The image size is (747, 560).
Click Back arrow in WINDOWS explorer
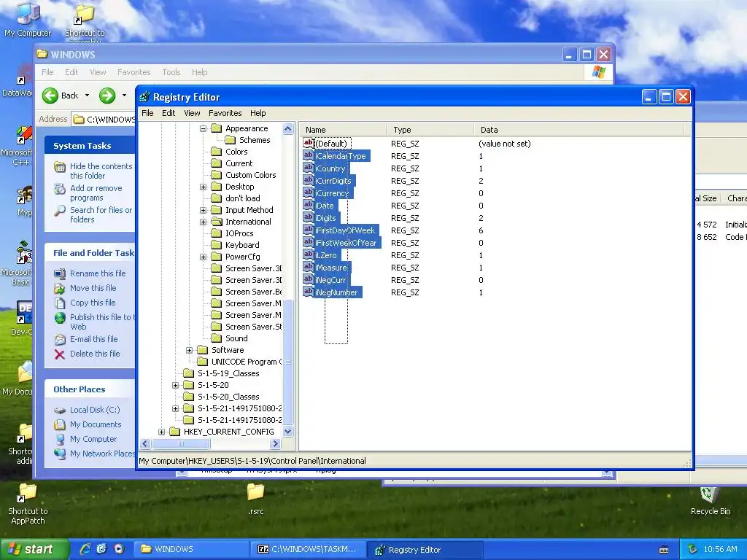[50, 96]
